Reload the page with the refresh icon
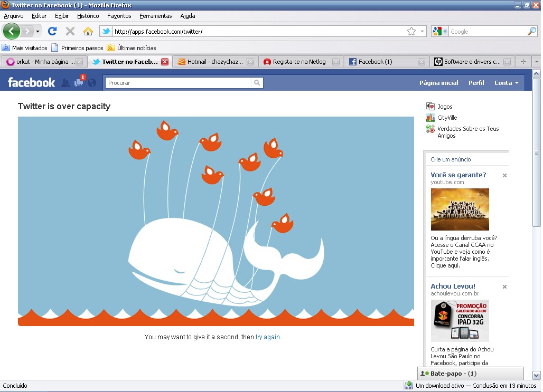 coord(52,32)
